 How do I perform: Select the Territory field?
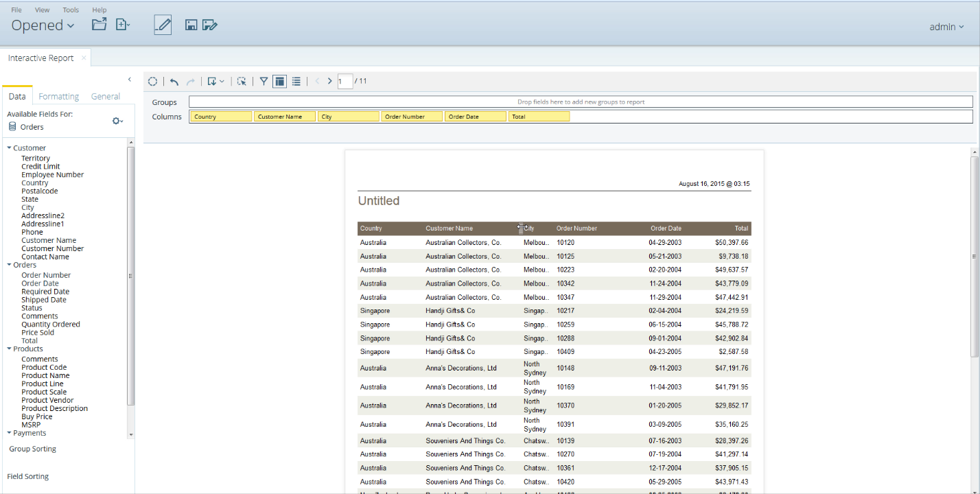(x=36, y=158)
